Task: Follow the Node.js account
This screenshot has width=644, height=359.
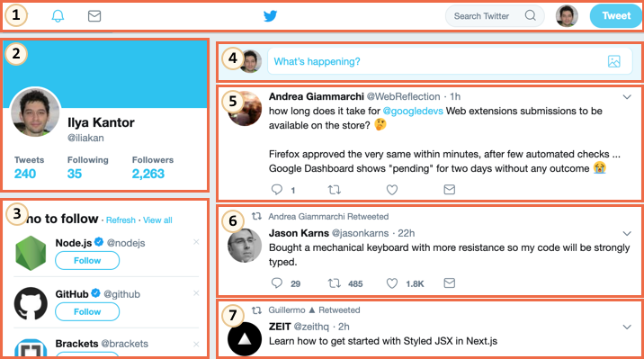Action: point(87,260)
